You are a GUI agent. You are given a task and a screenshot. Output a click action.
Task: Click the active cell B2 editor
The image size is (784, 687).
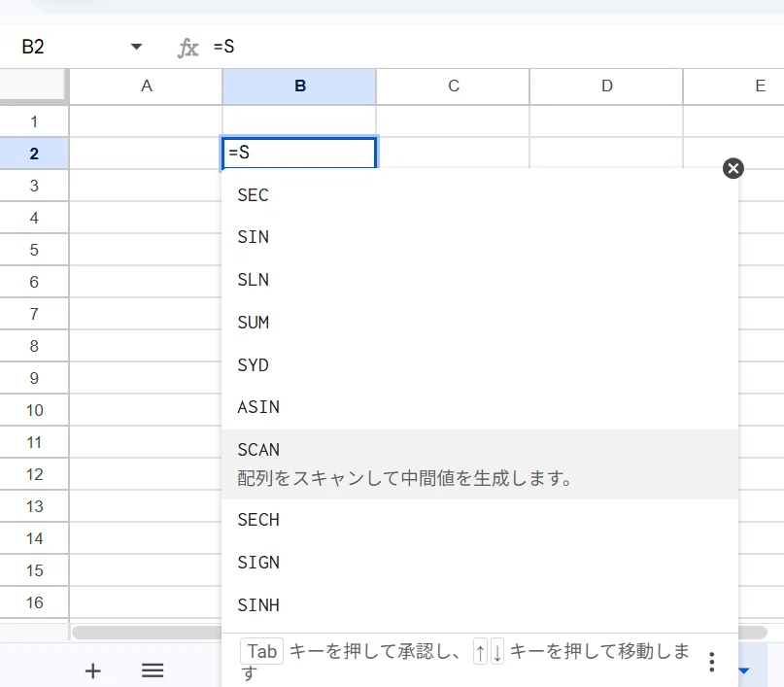point(299,153)
